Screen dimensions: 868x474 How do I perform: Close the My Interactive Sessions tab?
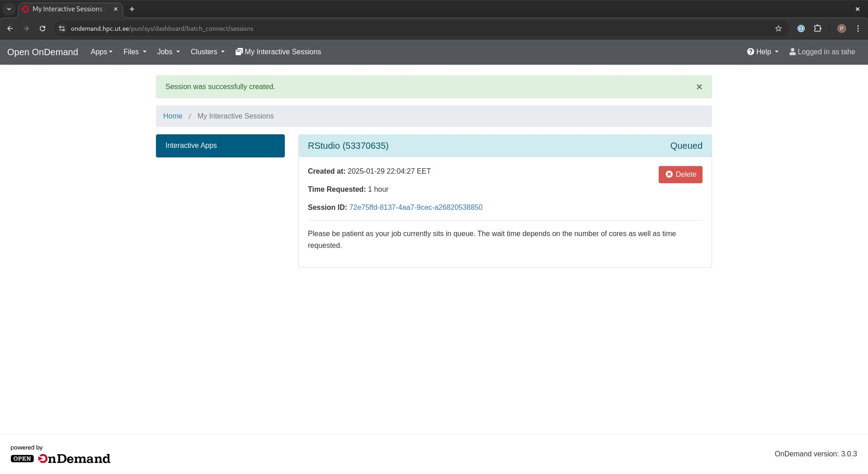pyautogui.click(x=116, y=9)
